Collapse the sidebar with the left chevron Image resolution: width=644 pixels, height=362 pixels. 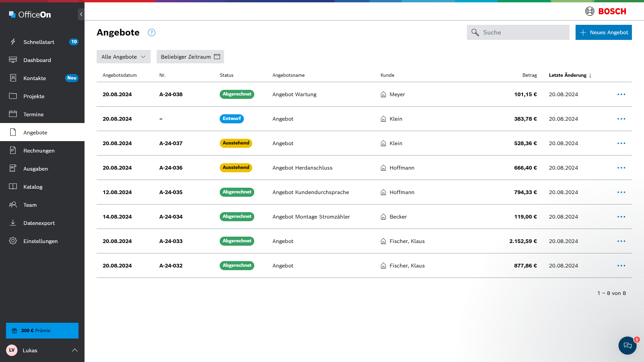click(x=81, y=14)
